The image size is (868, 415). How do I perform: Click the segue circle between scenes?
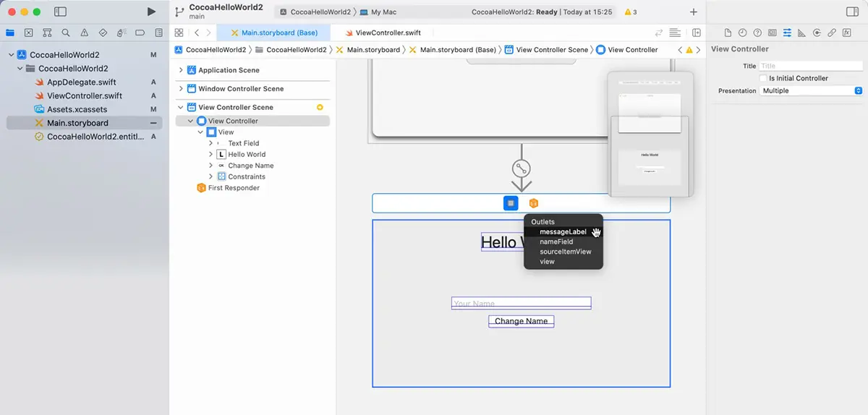(x=522, y=168)
